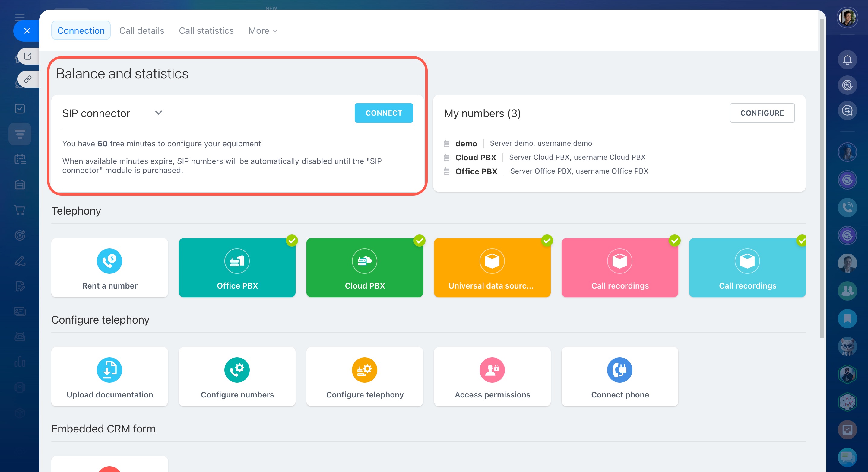868x472 pixels.
Task: Click the vertical scrollbar of the panel
Action: click(x=822, y=179)
